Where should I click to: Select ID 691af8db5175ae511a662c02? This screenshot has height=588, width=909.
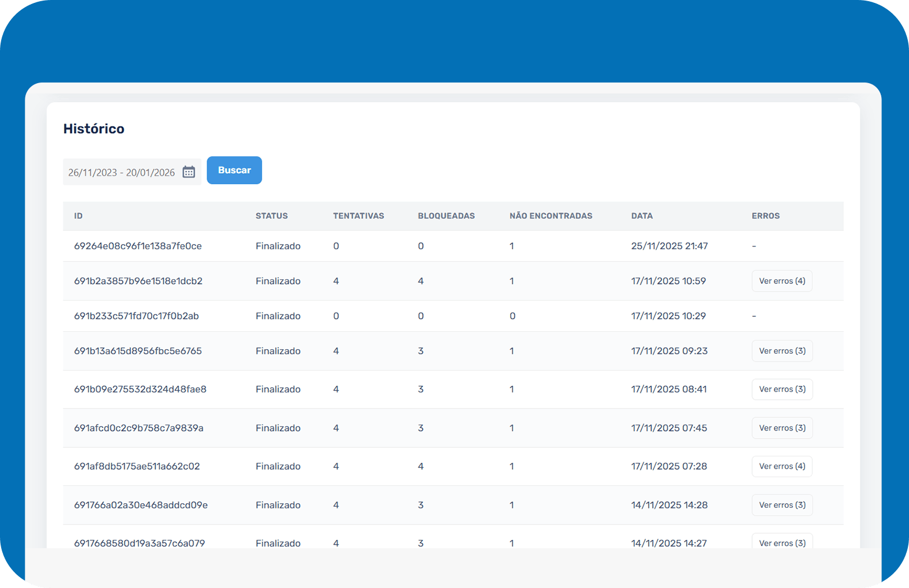pyautogui.click(x=137, y=466)
